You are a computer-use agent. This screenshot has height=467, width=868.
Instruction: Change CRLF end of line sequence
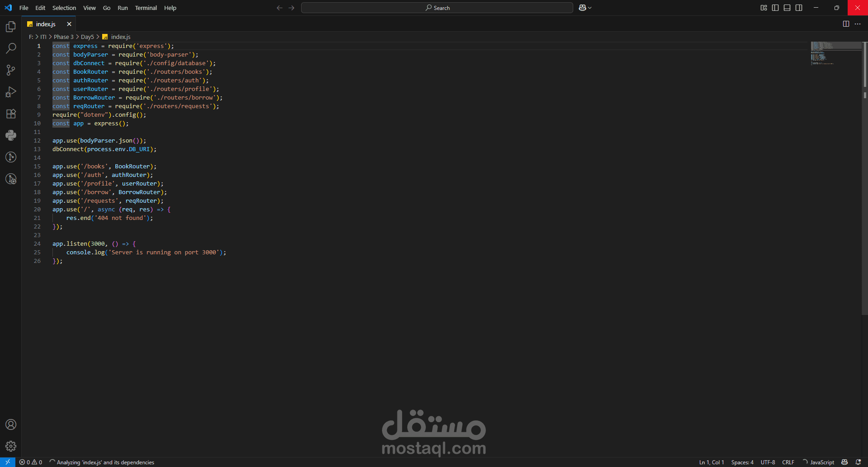pyautogui.click(x=788, y=462)
